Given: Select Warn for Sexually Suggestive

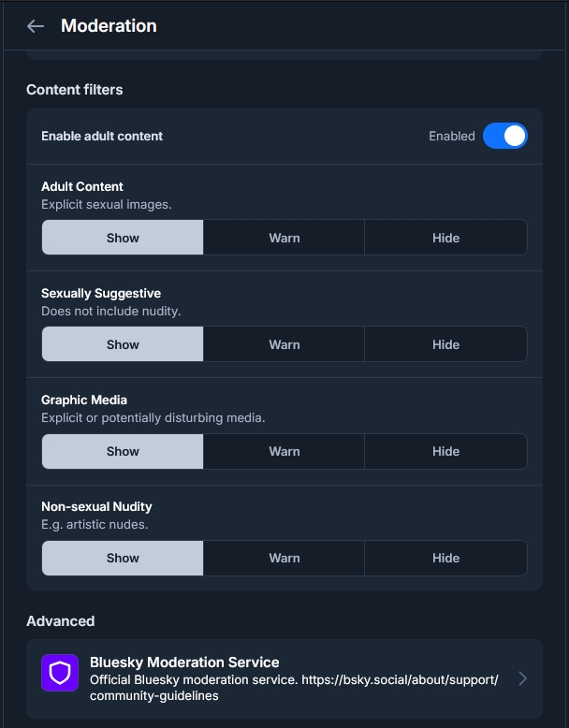Looking at the screenshot, I should point(284,344).
